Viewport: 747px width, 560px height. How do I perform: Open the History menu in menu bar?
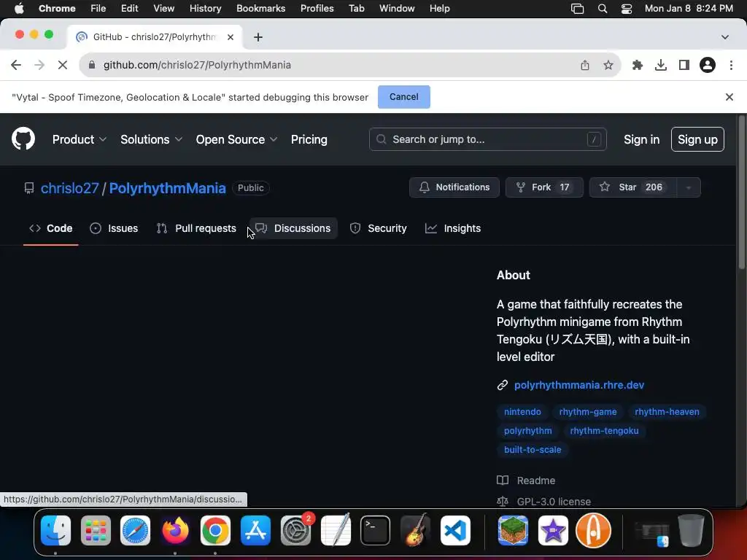click(205, 9)
